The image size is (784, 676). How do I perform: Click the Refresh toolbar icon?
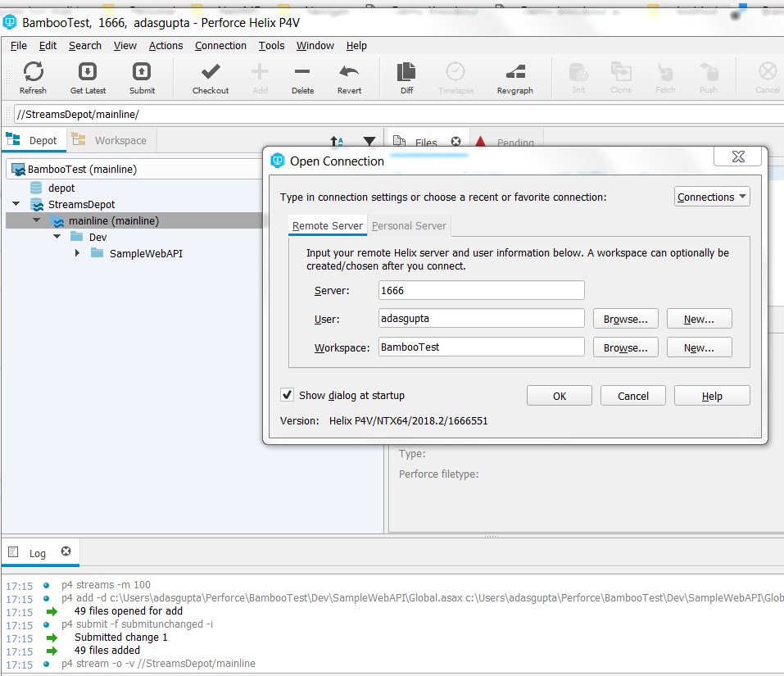(x=33, y=72)
